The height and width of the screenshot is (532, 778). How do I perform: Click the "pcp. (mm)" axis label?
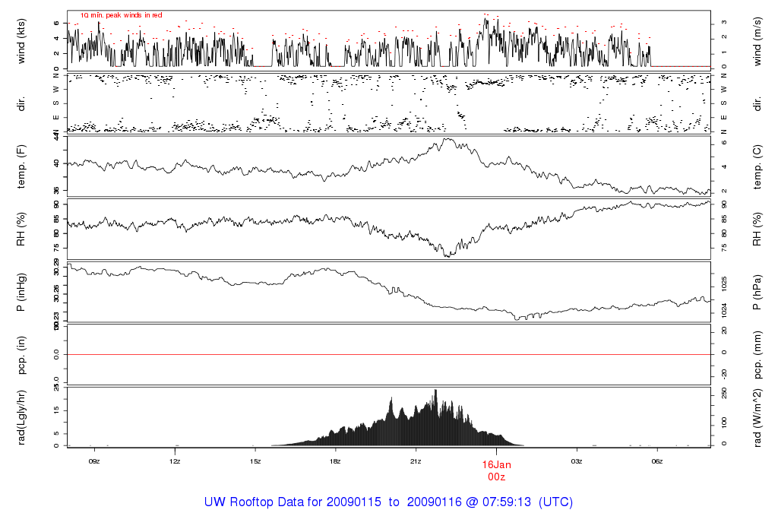coord(757,355)
